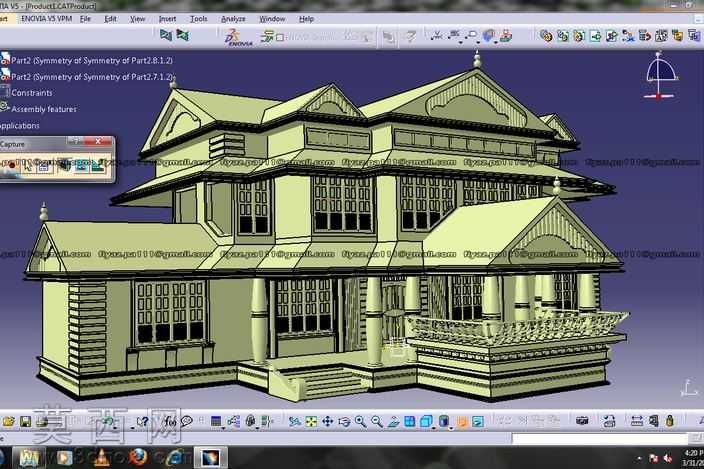Open the Tools menu

(x=198, y=19)
